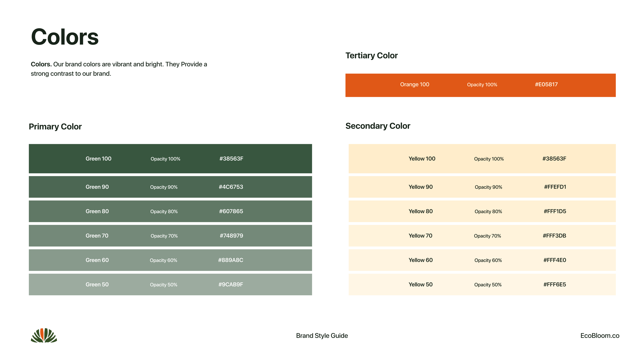Click the Yellow 70 color row
The height and width of the screenshot is (362, 644).
[x=482, y=236]
